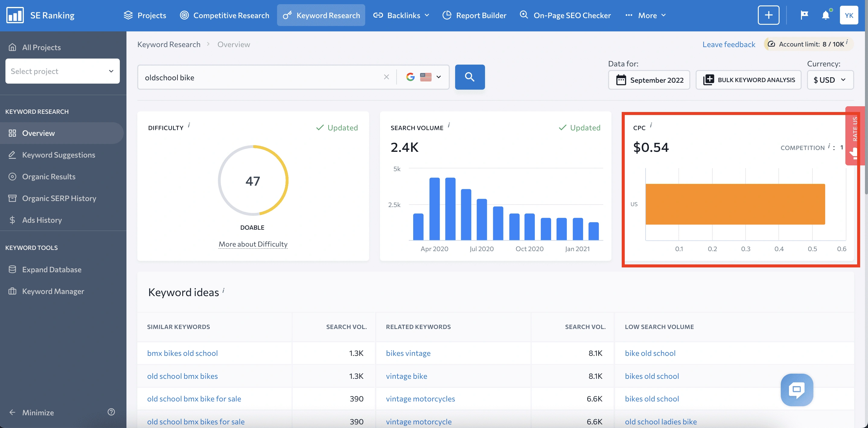Expand the Backlinks chevron menu
This screenshot has height=428, width=868.
[427, 15]
